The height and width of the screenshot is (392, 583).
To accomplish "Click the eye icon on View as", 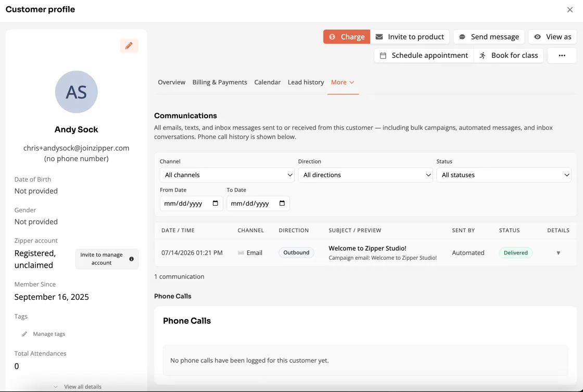I will coord(537,37).
